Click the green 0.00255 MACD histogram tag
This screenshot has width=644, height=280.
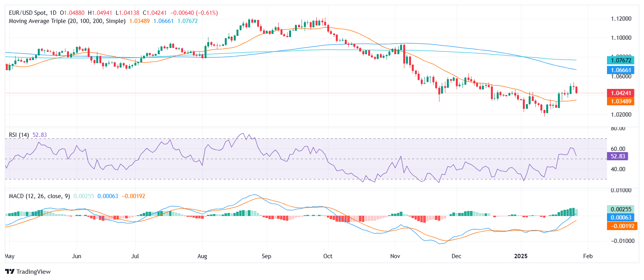click(x=621, y=209)
